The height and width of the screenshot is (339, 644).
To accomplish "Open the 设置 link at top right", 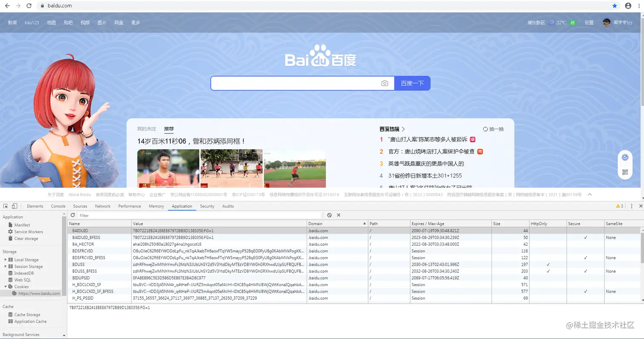I will (589, 23).
